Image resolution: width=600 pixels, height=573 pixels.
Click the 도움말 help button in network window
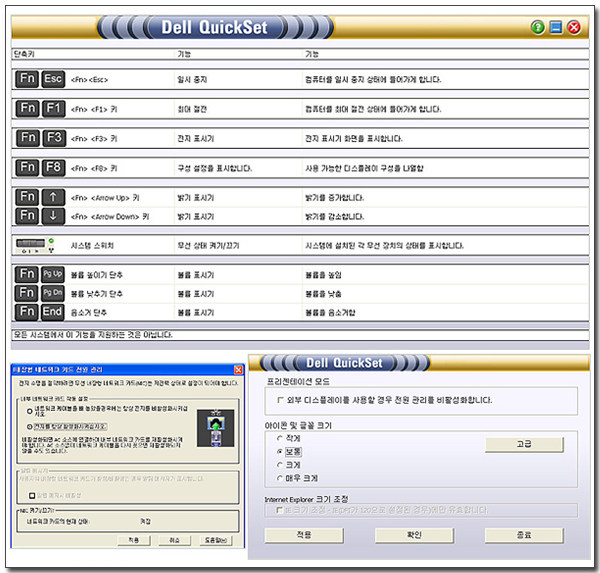(x=216, y=540)
